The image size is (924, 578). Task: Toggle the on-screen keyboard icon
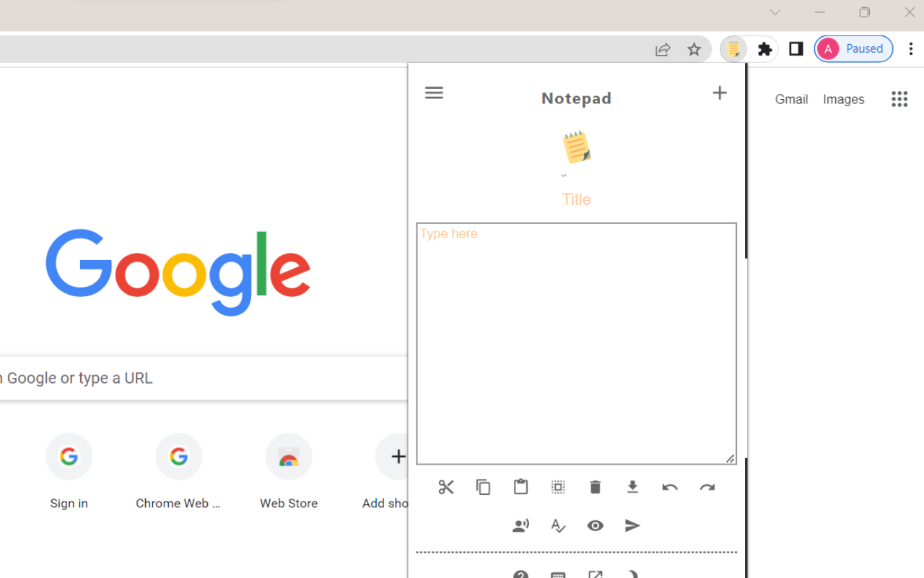click(557, 574)
